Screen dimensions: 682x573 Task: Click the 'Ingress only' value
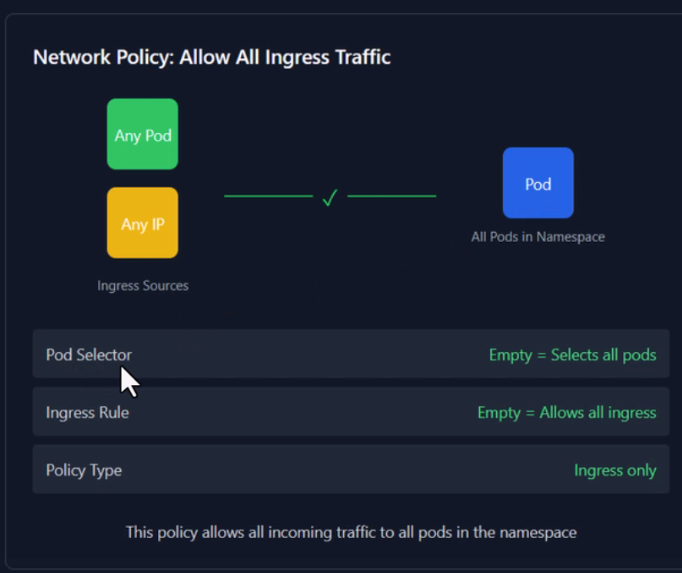[x=615, y=470]
